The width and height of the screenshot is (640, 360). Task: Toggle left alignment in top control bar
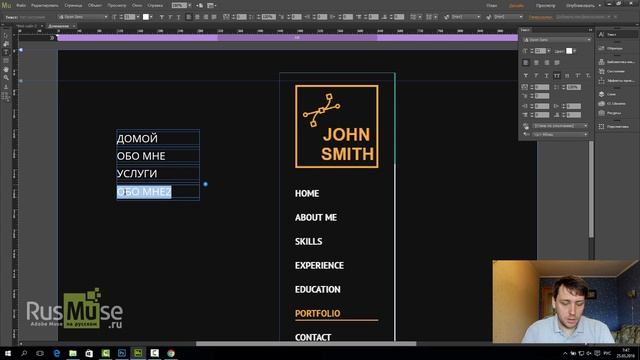click(189, 17)
